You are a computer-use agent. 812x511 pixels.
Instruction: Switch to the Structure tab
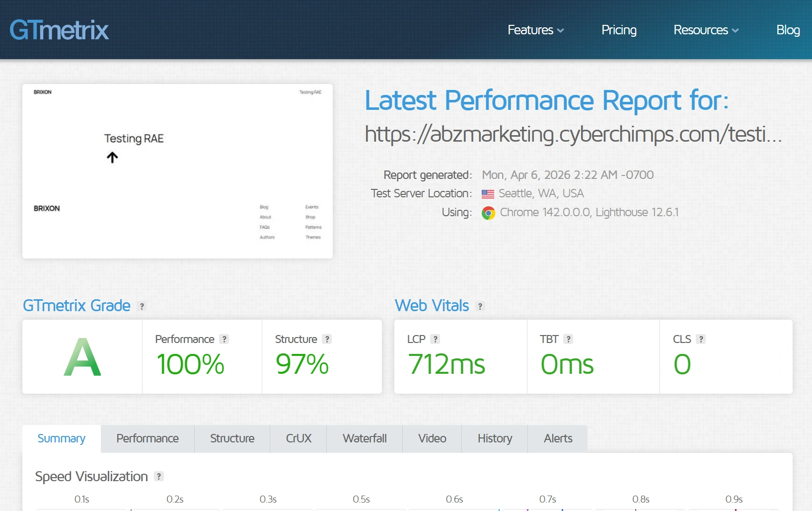232,438
